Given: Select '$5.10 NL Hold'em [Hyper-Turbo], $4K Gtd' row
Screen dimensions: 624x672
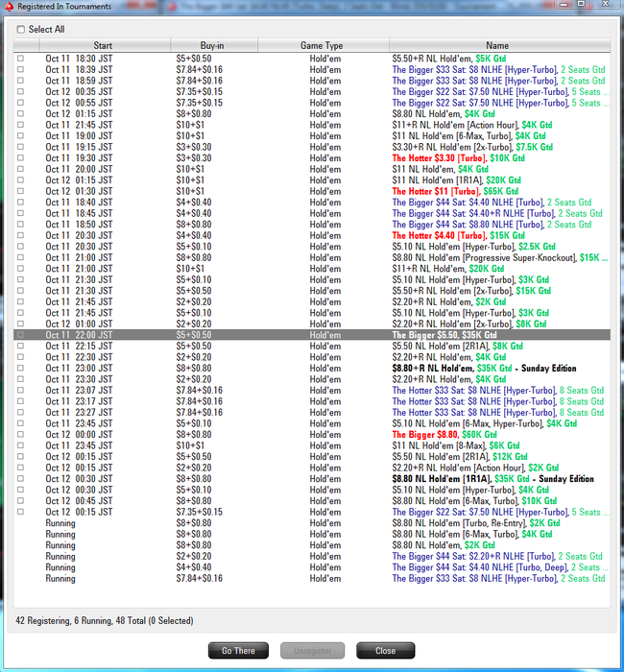Looking at the screenshot, I should [x=312, y=490].
